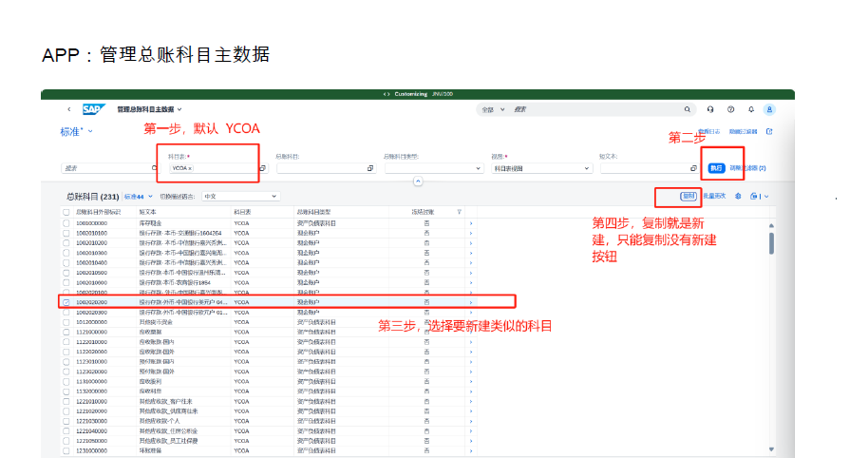Toggle the select-all checkbox in table header

[66, 211]
